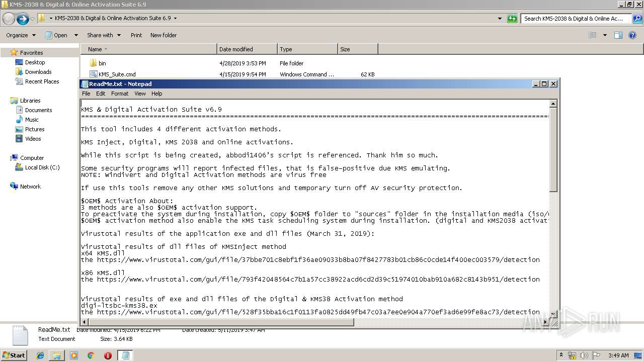Viewport: 644px width, 362px height.
Task: Open Videos library in sidebar
Action: point(33,139)
